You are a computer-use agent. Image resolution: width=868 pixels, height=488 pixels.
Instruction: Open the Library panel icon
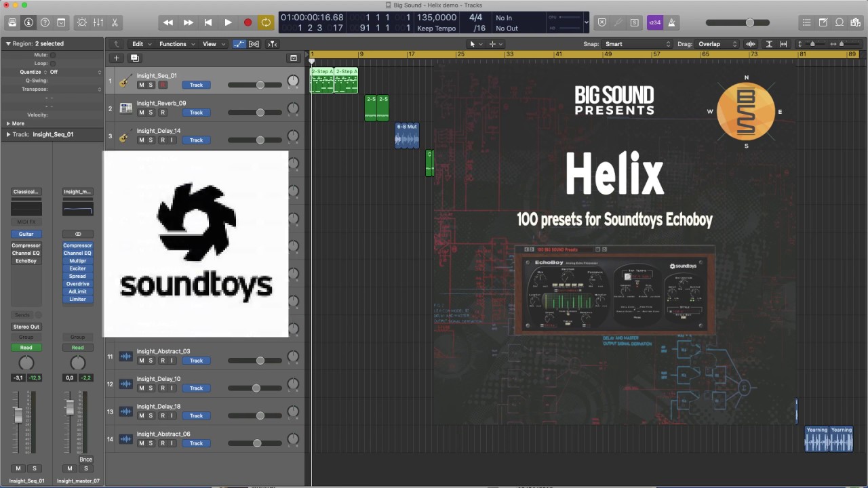12,22
